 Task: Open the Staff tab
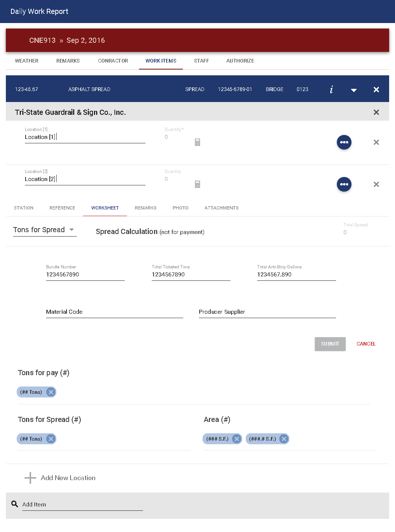202,61
